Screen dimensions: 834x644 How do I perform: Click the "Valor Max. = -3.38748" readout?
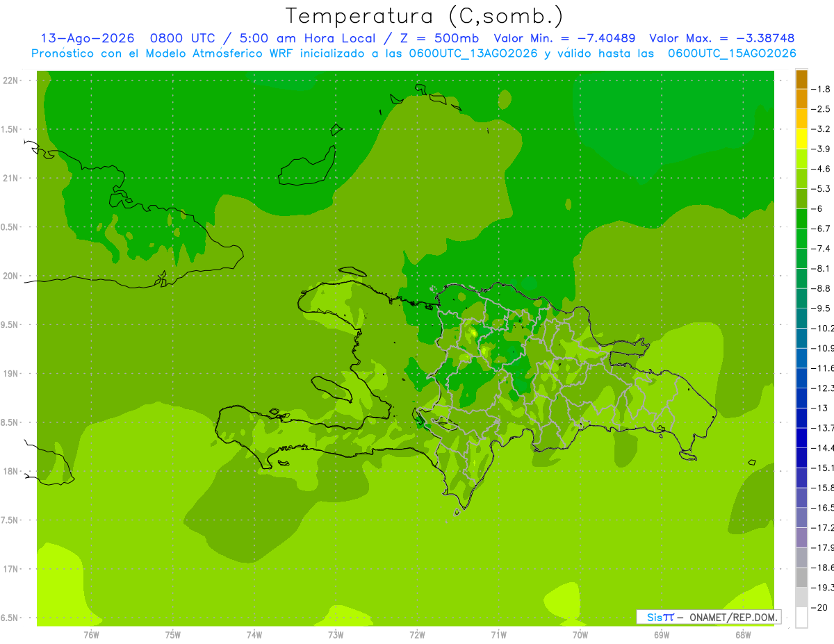(721, 38)
